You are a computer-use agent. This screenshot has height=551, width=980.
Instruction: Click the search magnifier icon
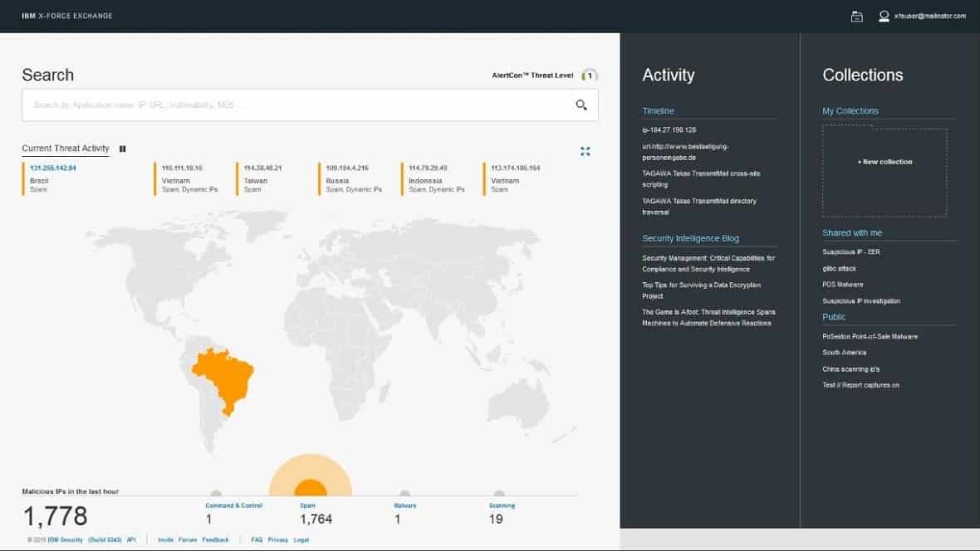coord(579,105)
